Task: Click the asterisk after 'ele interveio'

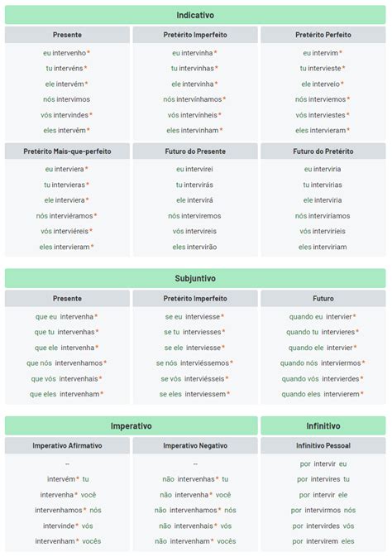Action: tap(342, 84)
